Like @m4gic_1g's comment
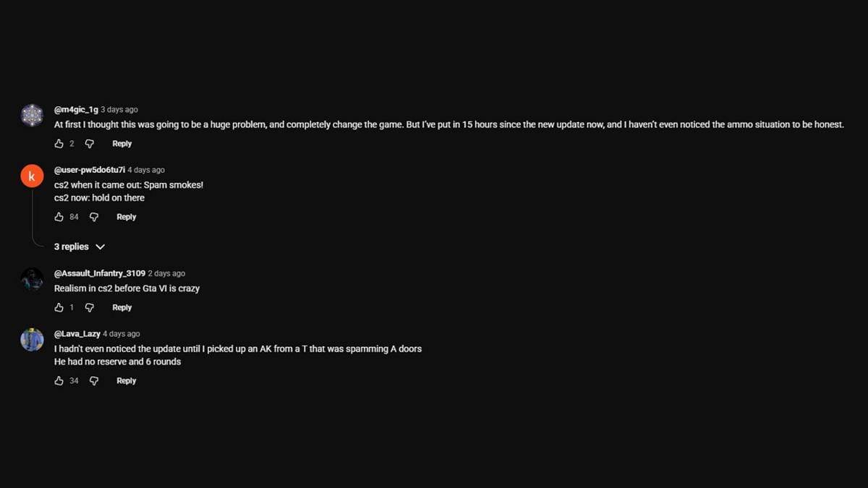The image size is (868, 488). point(61,143)
